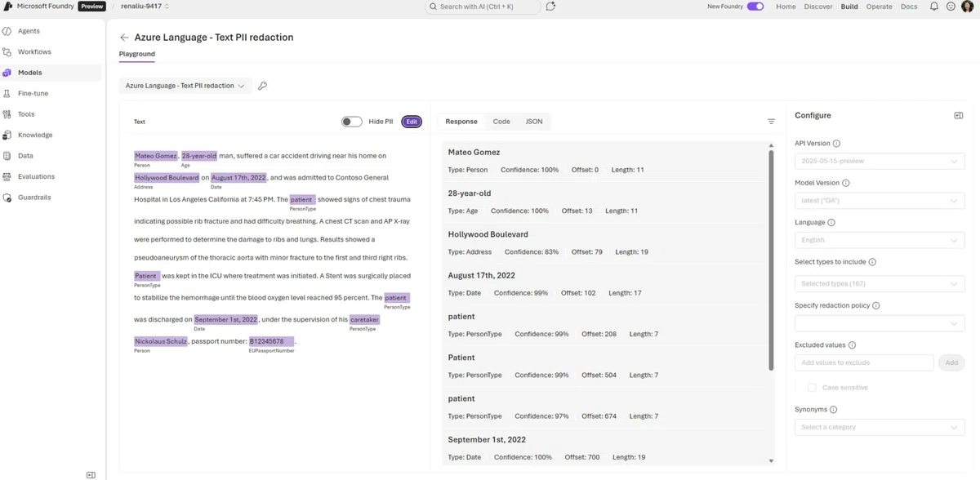This screenshot has width=980, height=480.
Task: Open Azure Language model dropdown
Action: (x=185, y=86)
